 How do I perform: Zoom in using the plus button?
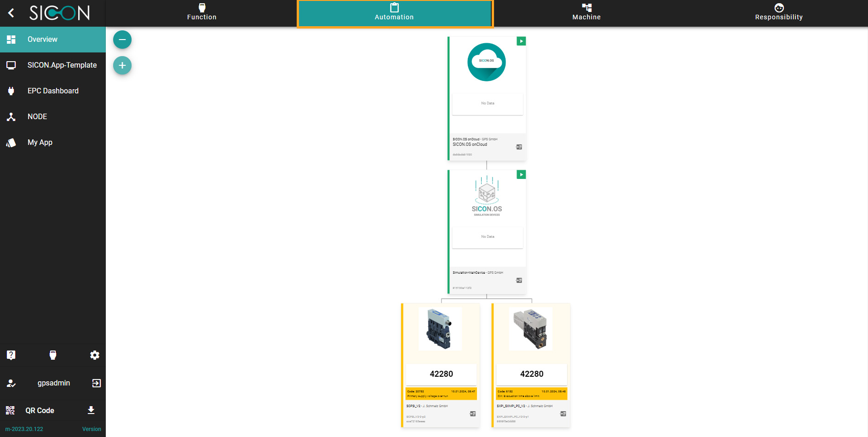coord(122,65)
